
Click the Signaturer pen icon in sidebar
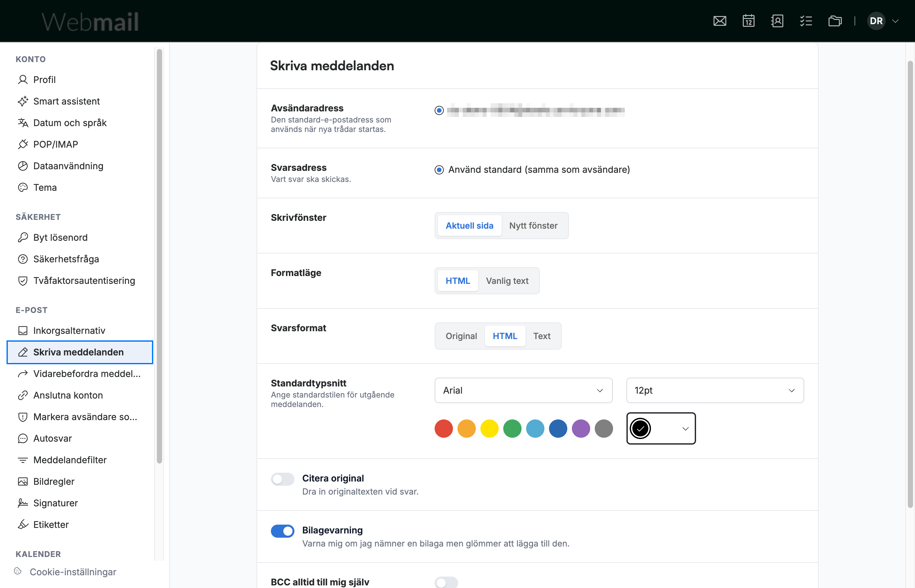click(23, 503)
